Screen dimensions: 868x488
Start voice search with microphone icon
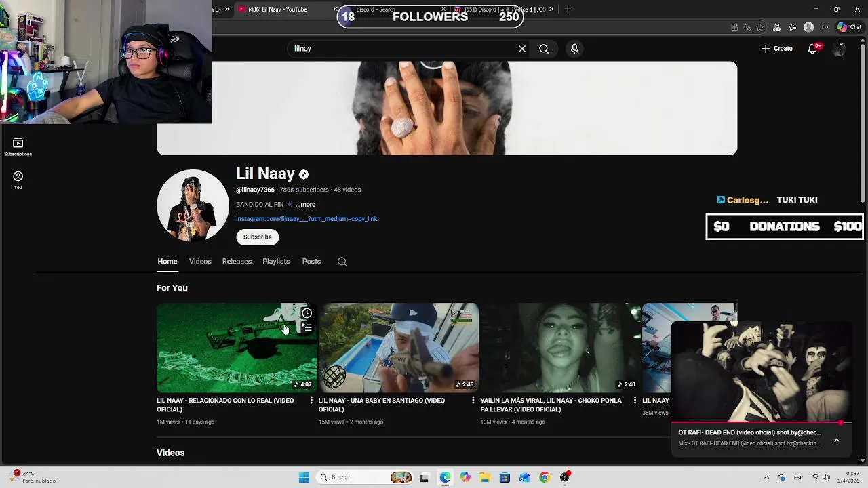pos(574,49)
